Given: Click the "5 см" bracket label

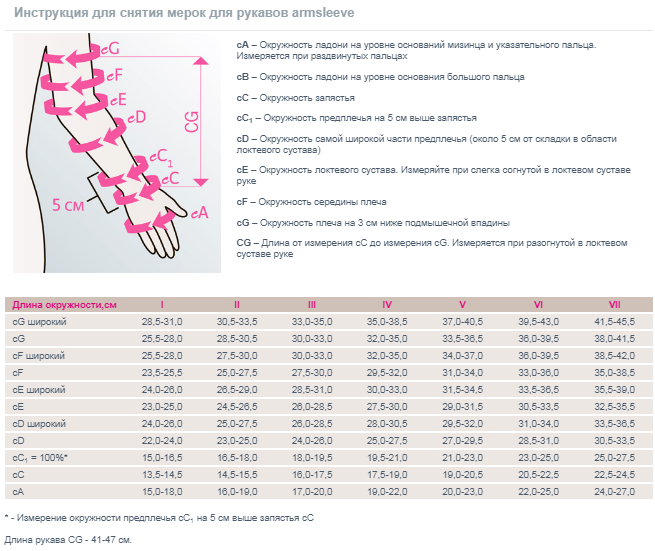Looking at the screenshot, I should coord(69,205).
